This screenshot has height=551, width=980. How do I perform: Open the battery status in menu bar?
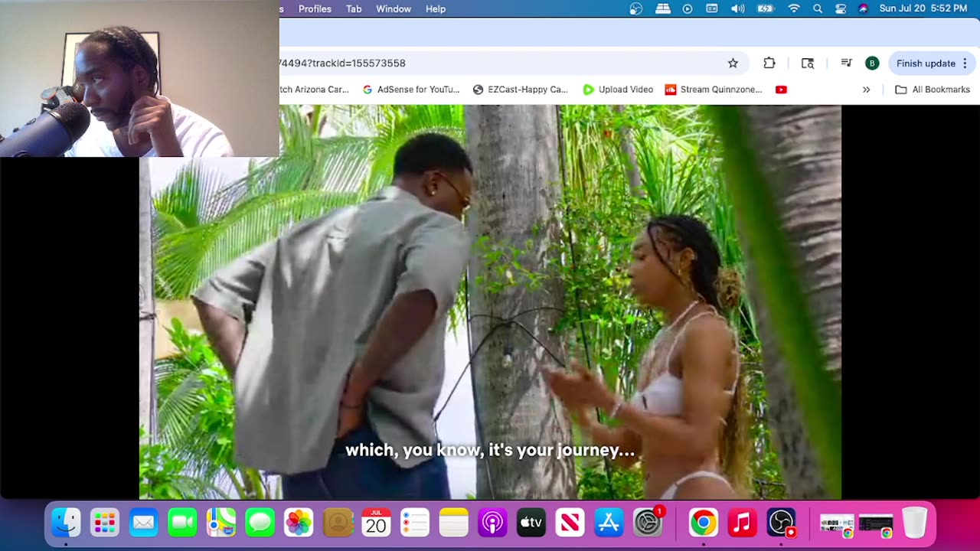[x=766, y=9]
